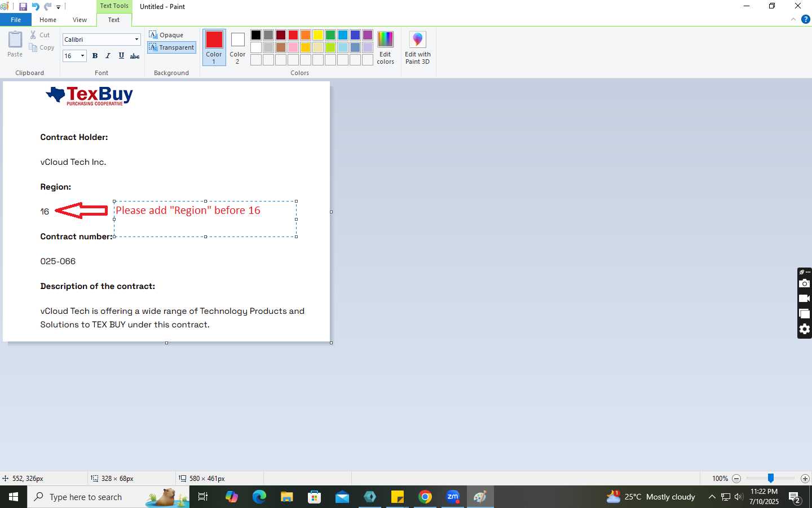Open Sticky Notes from the taskbar
This screenshot has width=812, height=508.
pos(398,497)
